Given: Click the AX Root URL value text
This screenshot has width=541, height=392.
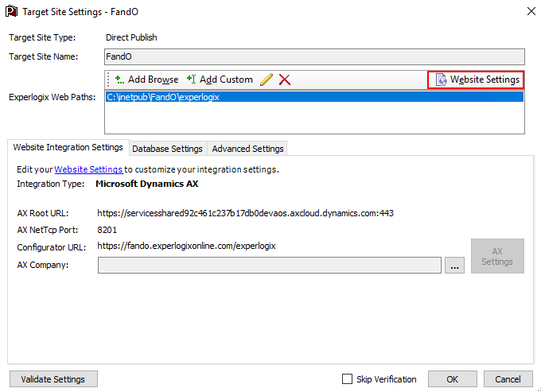Looking at the screenshot, I should pos(245,213).
